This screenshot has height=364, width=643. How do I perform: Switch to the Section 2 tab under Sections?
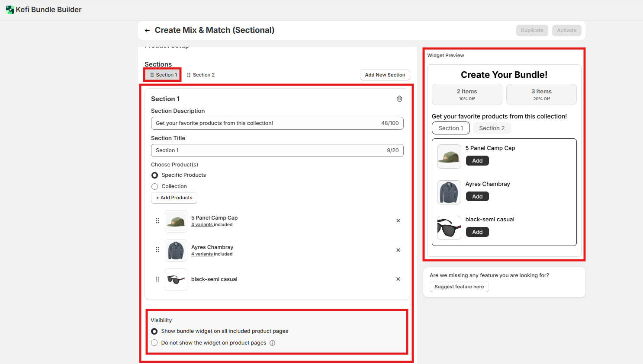coord(201,75)
